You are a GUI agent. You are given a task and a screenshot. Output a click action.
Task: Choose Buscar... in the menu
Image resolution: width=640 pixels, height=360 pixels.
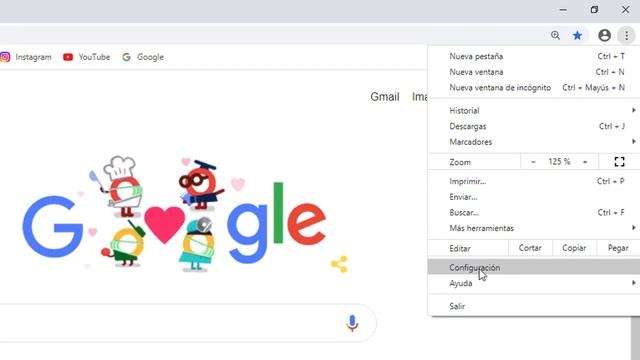pos(534,213)
